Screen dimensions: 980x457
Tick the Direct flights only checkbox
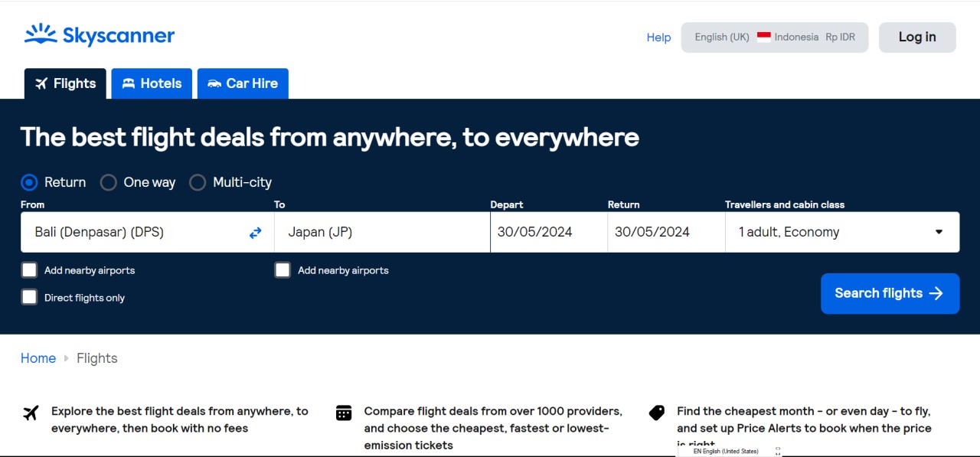29,298
